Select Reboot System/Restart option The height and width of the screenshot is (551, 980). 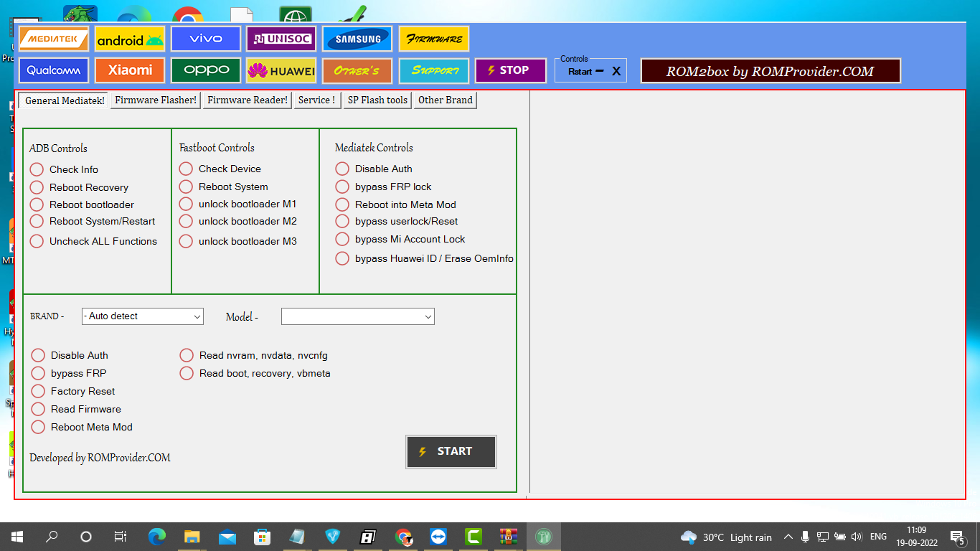coord(93,221)
